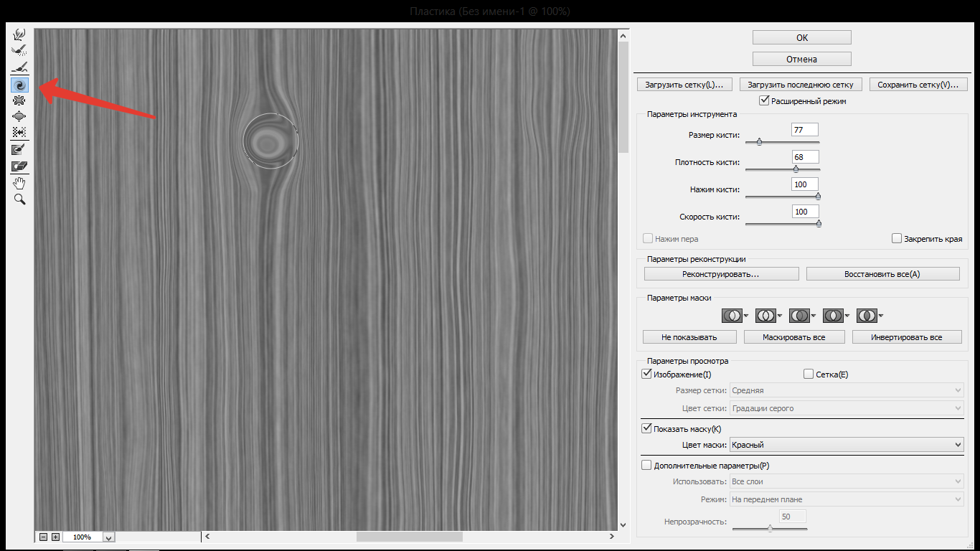This screenshot has height=551, width=980.
Task: Enable the Дополнительные параметры(P) checkbox
Action: pos(646,466)
